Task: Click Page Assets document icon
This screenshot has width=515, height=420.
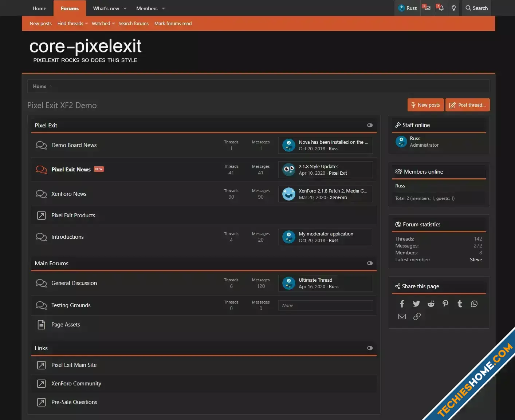Action: (x=42, y=325)
